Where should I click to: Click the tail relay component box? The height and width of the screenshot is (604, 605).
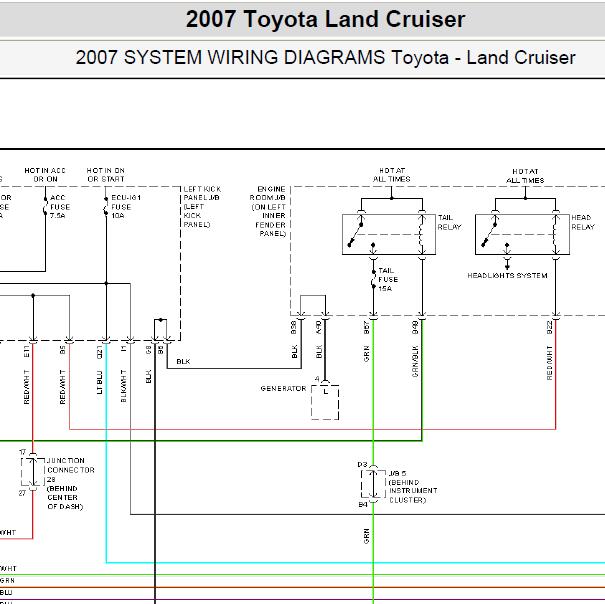coord(389,234)
